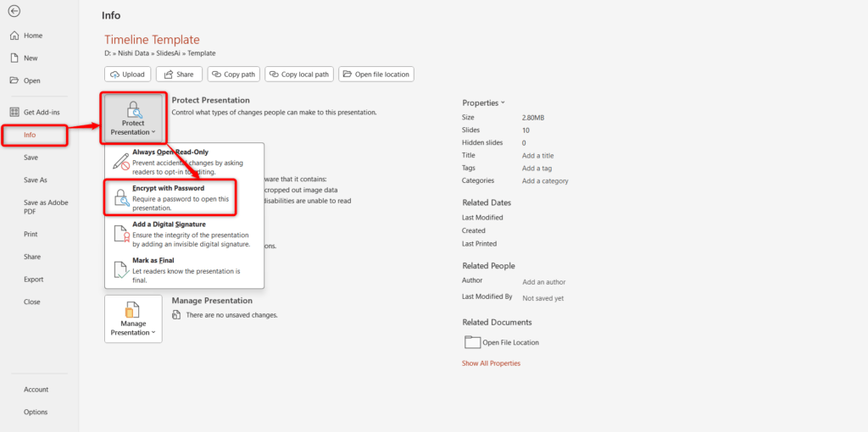Click the Upload button
868x432 pixels.
(128, 75)
